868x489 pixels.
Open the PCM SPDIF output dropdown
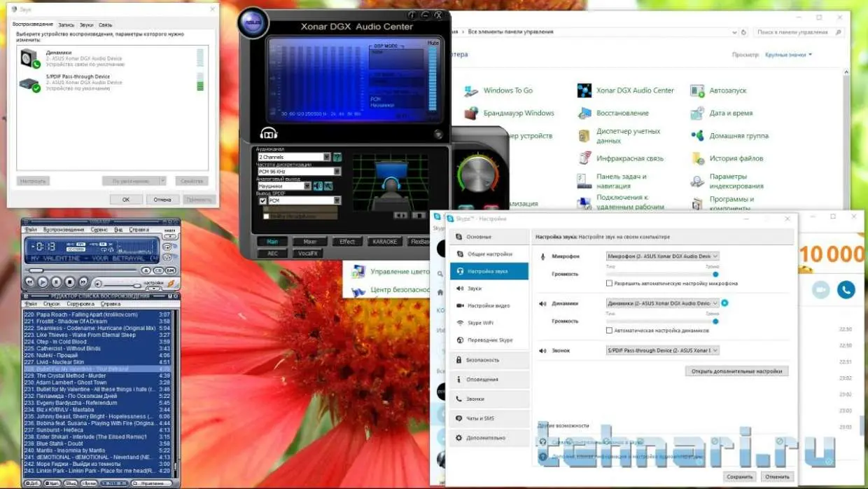(x=304, y=200)
